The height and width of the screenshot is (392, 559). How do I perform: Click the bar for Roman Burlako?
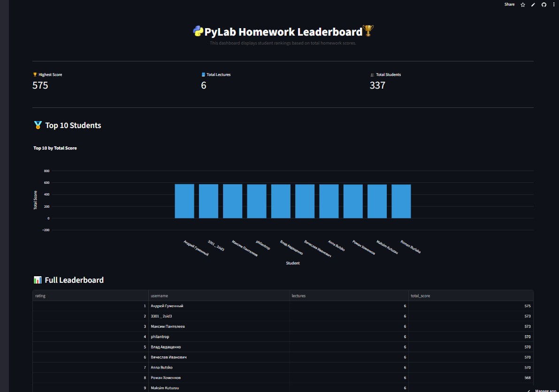pyautogui.click(x=401, y=201)
